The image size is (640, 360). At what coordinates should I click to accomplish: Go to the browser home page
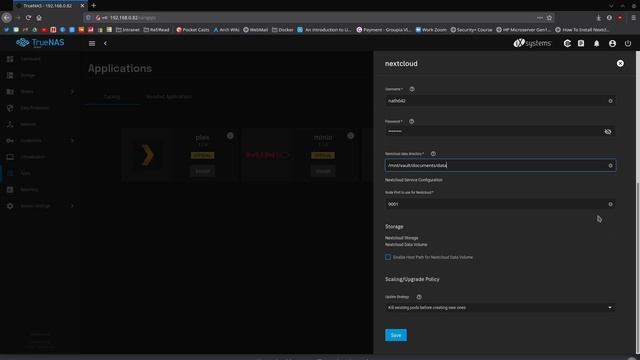39,18
